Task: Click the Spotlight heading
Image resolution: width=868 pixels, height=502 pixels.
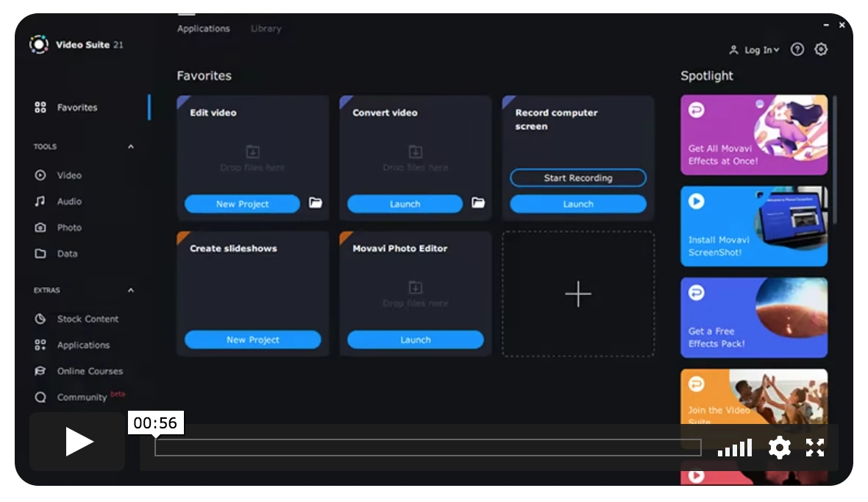Action: point(706,75)
